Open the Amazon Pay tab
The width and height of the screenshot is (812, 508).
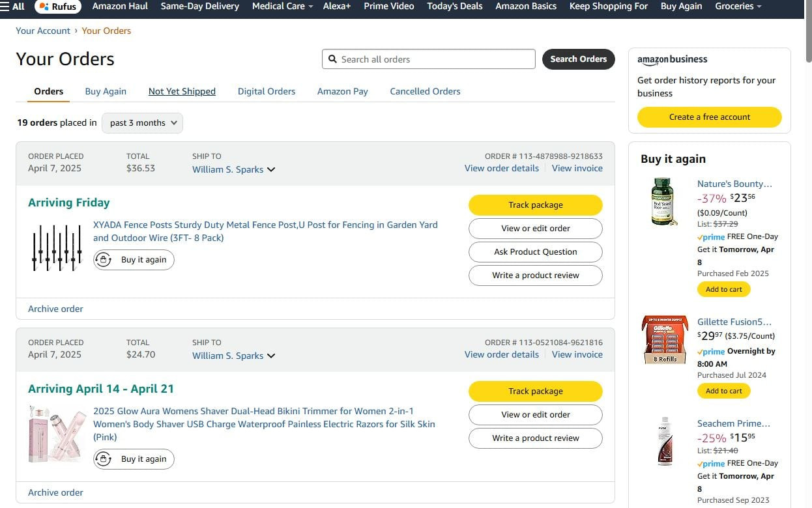[x=343, y=91]
